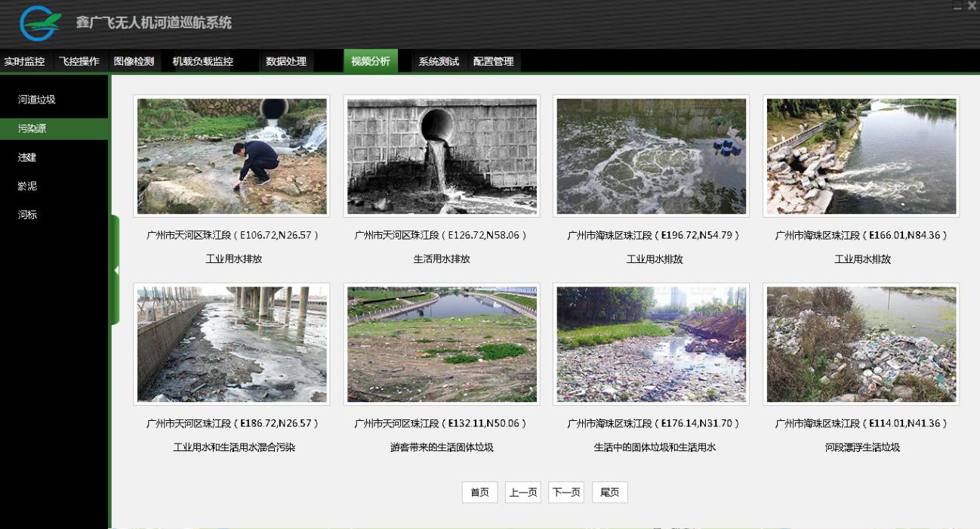Image resolution: width=980 pixels, height=529 pixels.
Task: Click the green-blue app logo icon
Action: click(x=40, y=23)
